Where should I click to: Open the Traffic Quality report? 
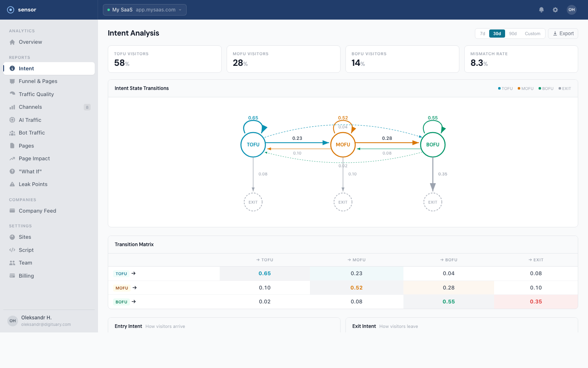36,94
